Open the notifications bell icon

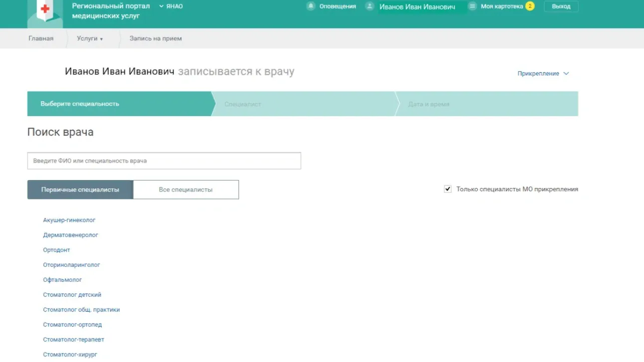[311, 6]
